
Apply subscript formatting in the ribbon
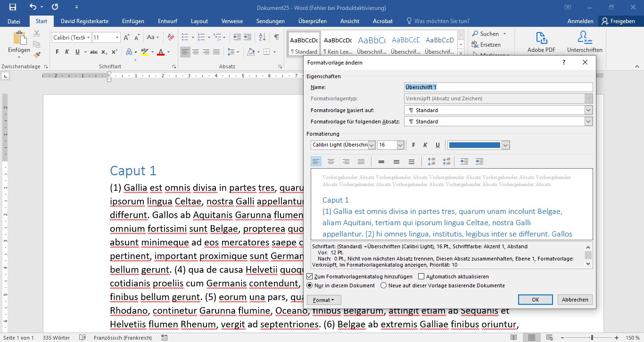[x=104, y=52]
